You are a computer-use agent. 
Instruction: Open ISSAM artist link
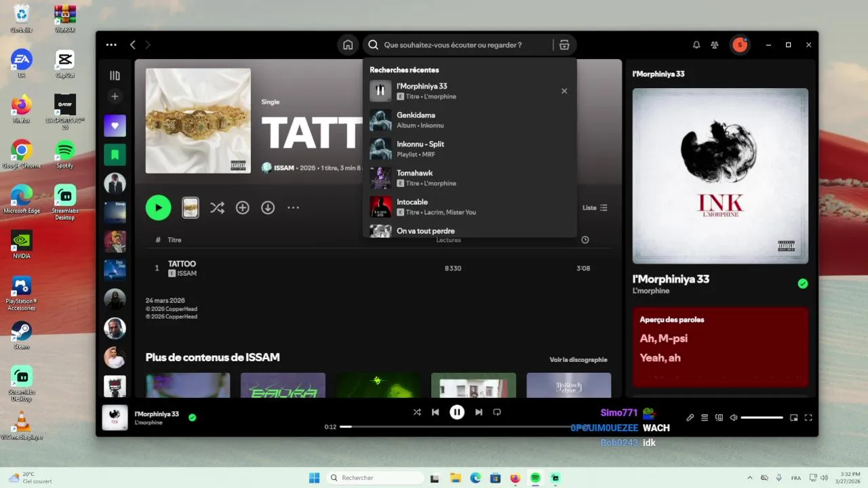pos(284,167)
